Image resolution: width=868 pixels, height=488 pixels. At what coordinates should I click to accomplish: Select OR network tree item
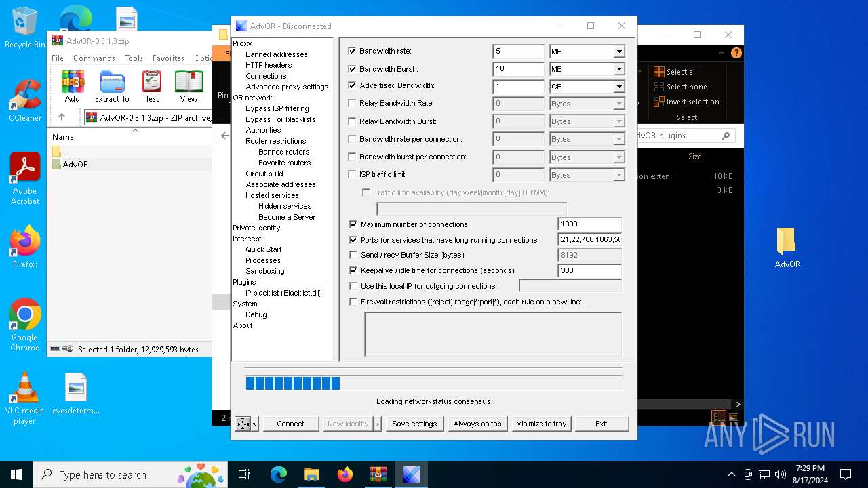coord(252,98)
